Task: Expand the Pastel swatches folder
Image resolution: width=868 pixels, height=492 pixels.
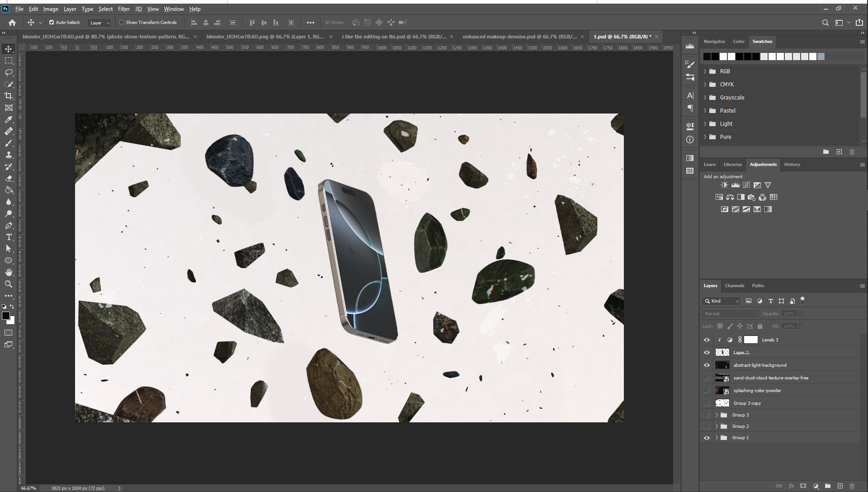Action: (x=705, y=111)
